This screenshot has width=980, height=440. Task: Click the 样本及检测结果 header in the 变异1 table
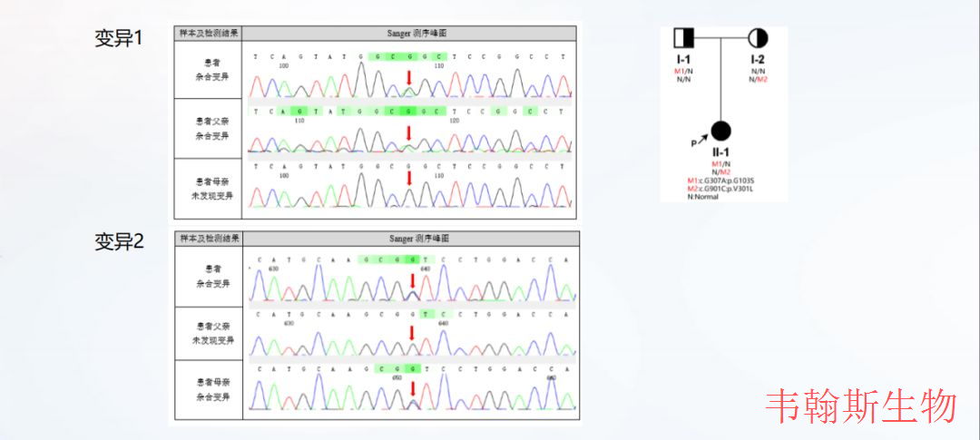tap(208, 34)
